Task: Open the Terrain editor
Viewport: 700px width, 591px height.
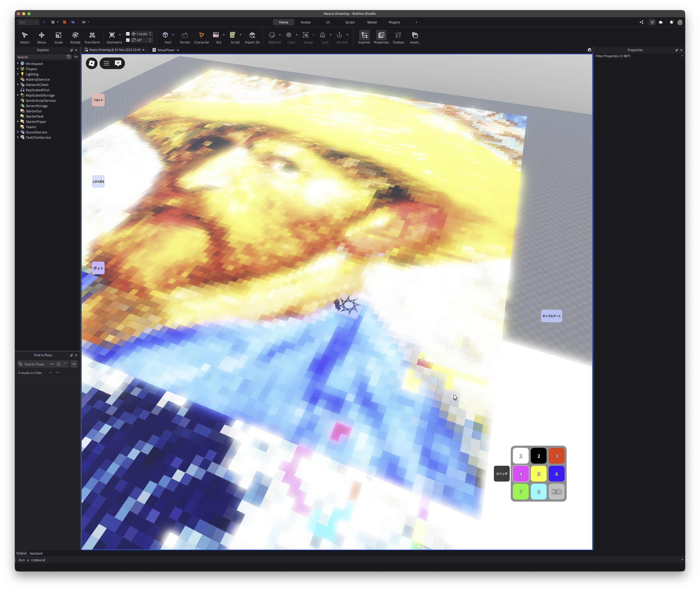Action: click(x=184, y=35)
